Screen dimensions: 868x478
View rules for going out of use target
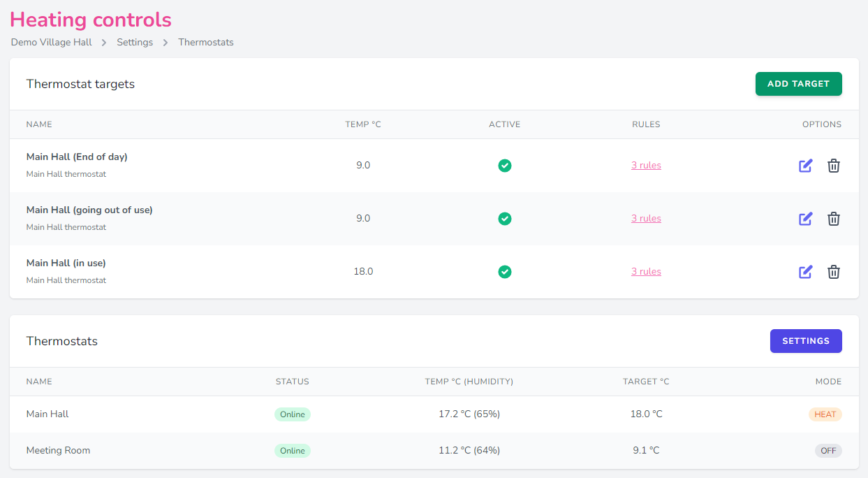click(646, 218)
